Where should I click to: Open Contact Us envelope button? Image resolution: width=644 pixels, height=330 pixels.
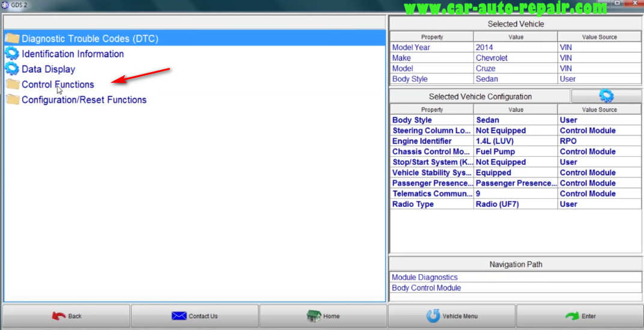(195, 316)
